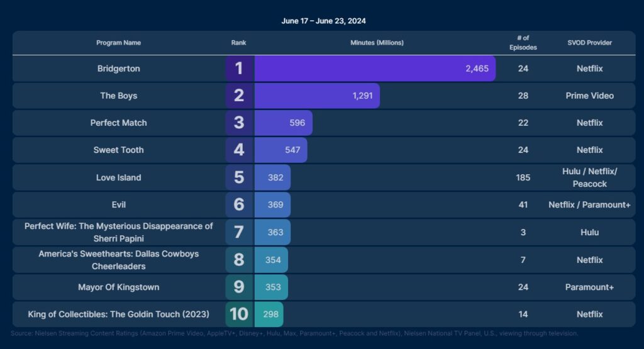This screenshot has width=644, height=349.
Task: Click the Bridgerton 2,465 minutes bar
Action: point(375,69)
